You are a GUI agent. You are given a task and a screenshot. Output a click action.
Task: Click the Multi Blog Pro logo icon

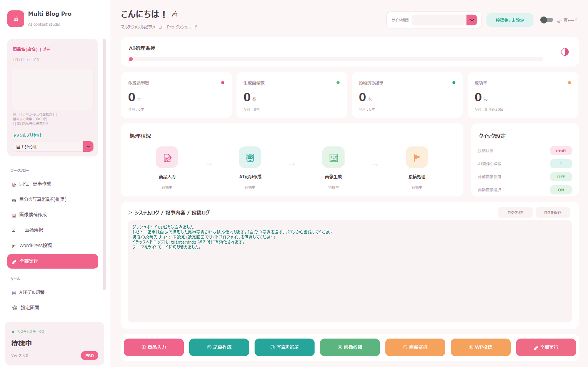click(x=16, y=19)
